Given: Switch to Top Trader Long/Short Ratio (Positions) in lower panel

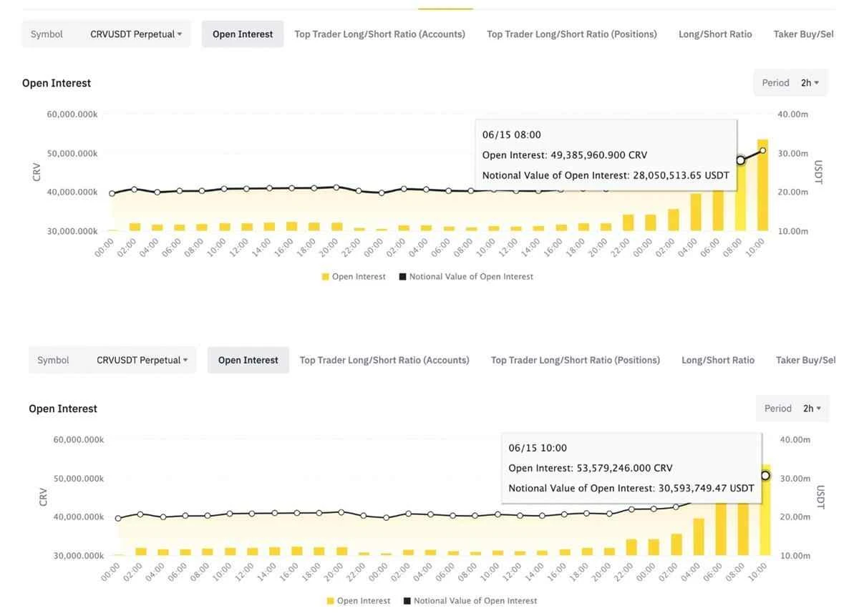Looking at the screenshot, I should point(575,360).
